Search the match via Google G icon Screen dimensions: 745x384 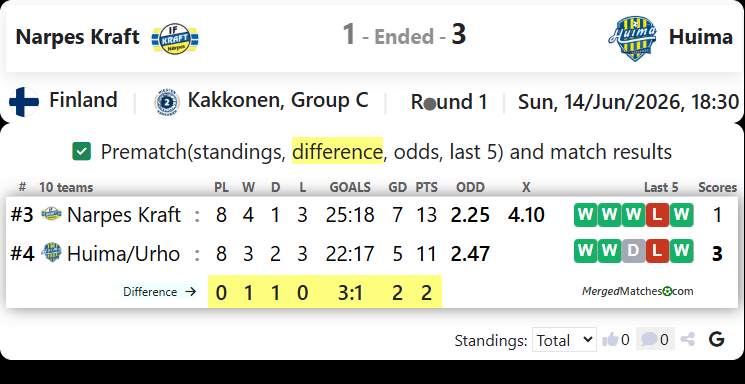[x=716, y=339]
